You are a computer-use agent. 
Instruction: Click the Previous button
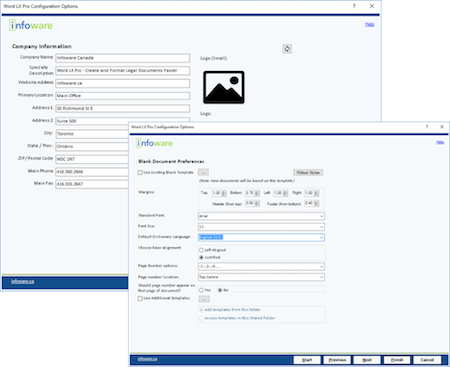(x=337, y=360)
